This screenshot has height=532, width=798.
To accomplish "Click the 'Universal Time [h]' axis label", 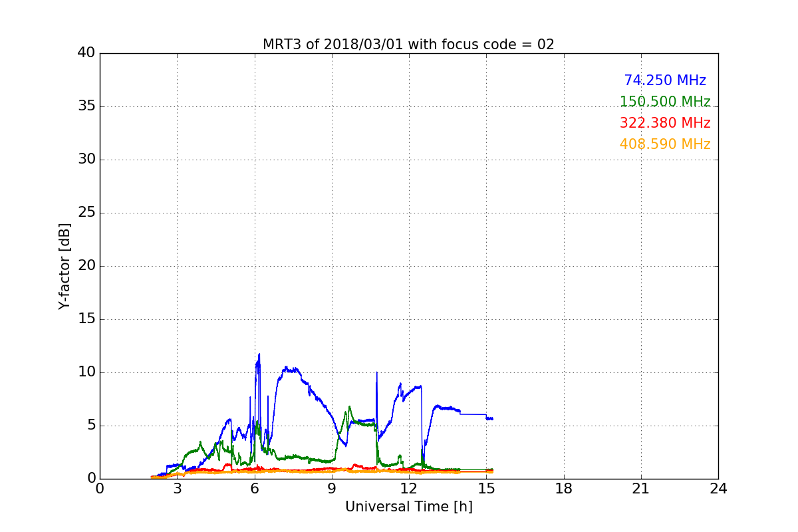I will tap(408, 507).
